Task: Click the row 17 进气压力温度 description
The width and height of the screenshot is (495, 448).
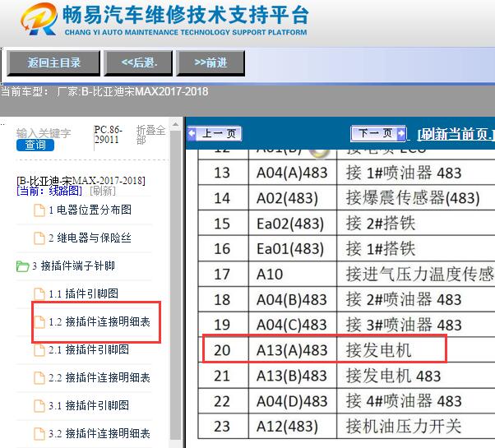Action: coord(420,274)
